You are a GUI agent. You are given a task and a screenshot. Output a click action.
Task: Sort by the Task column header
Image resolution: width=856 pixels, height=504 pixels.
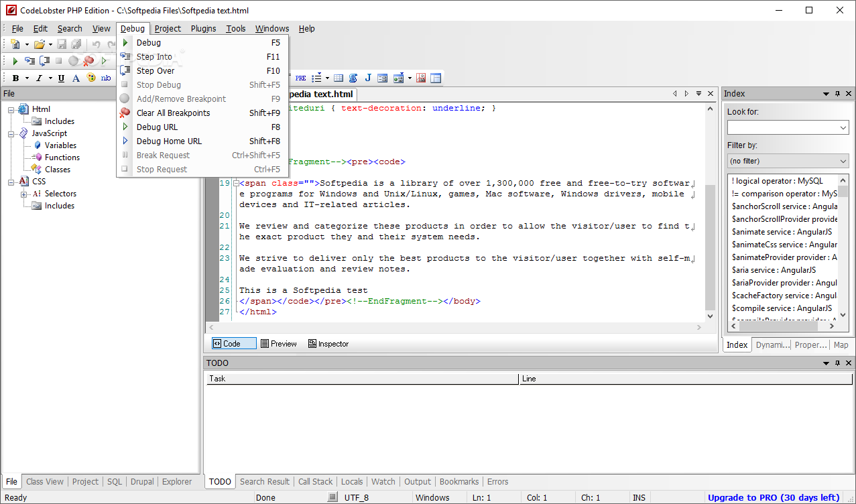point(363,379)
